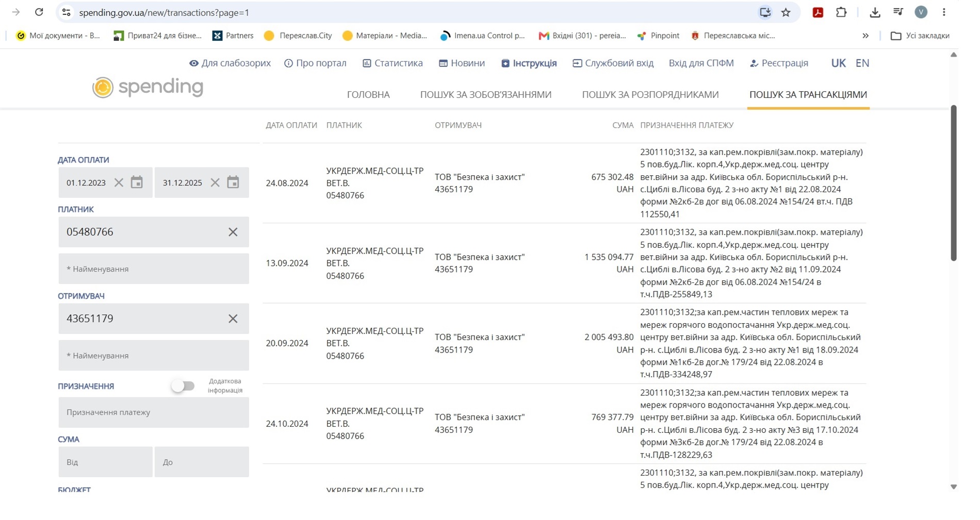Open 'Imena.ua Control' bookmark
The width and height of the screenshot is (980, 520).
coord(482,36)
